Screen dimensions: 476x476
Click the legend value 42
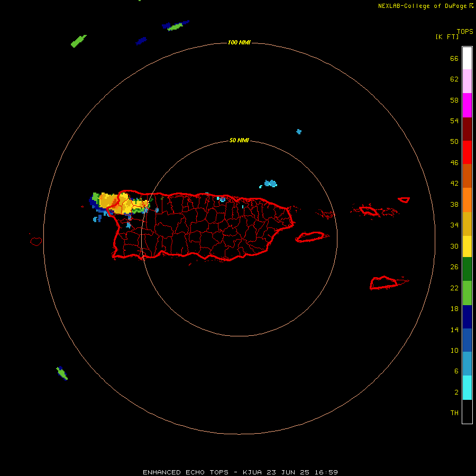point(454,184)
